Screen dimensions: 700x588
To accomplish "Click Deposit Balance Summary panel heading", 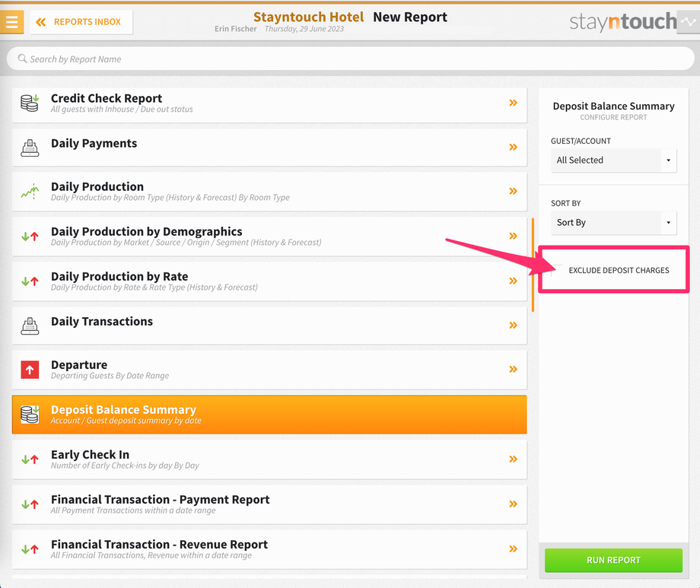I will pyautogui.click(x=613, y=106).
